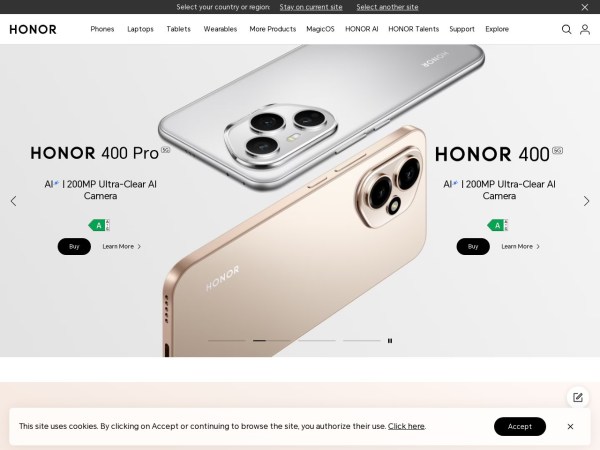600x450 pixels.
Task: Open the Phones menu
Action: click(x=102, y=29)
